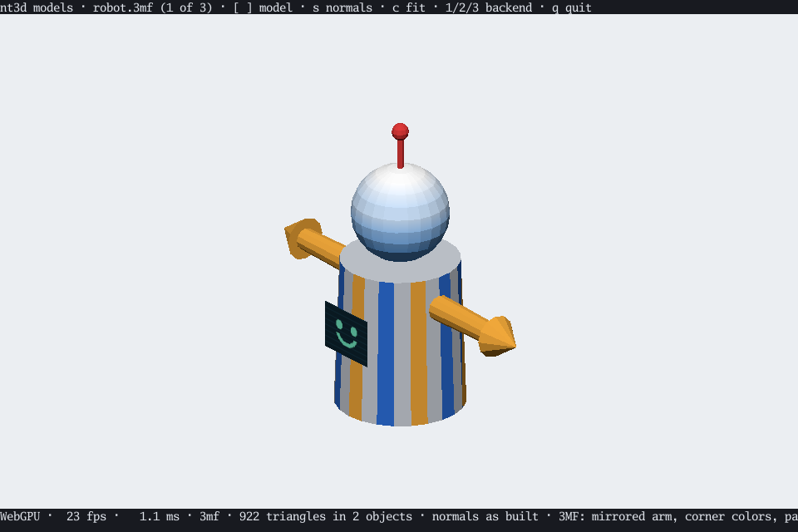Click the "[ ] model" shortcut hint

point(264,7)
